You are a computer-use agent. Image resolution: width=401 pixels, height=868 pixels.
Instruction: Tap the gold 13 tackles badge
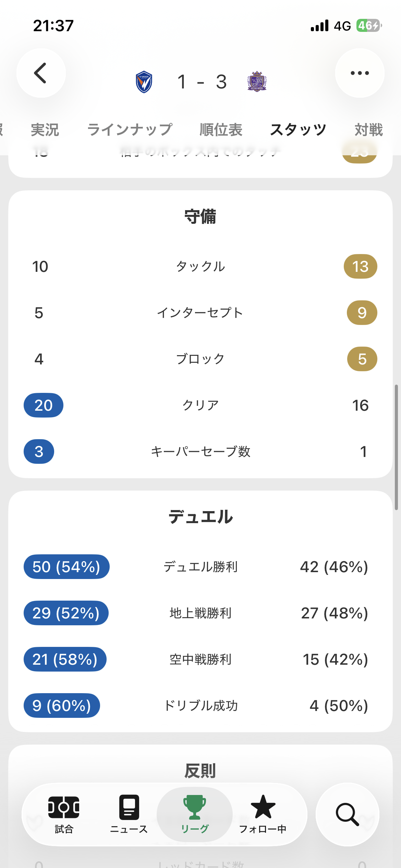(360, 266)
